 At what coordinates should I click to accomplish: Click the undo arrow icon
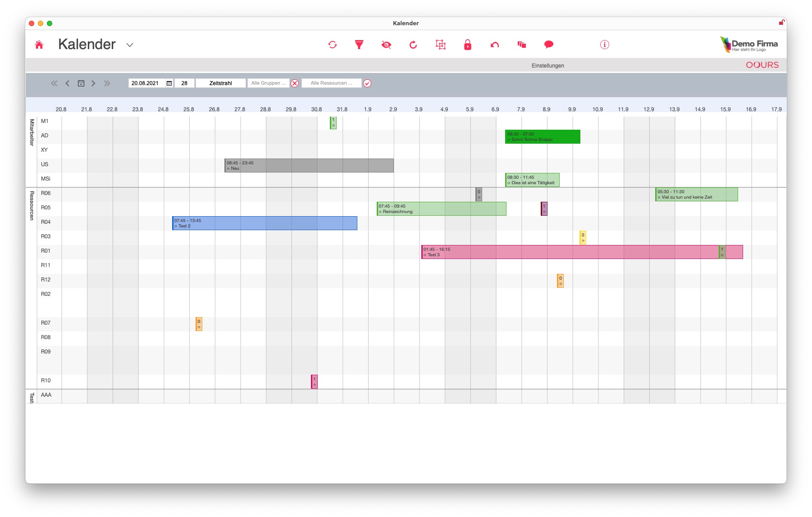point(495,45)
